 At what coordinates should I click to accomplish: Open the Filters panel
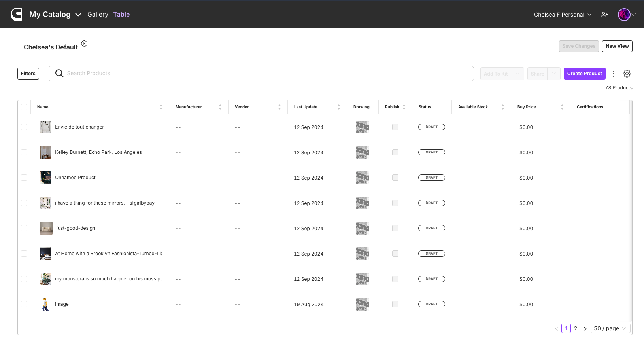click(x=28, y=74)
